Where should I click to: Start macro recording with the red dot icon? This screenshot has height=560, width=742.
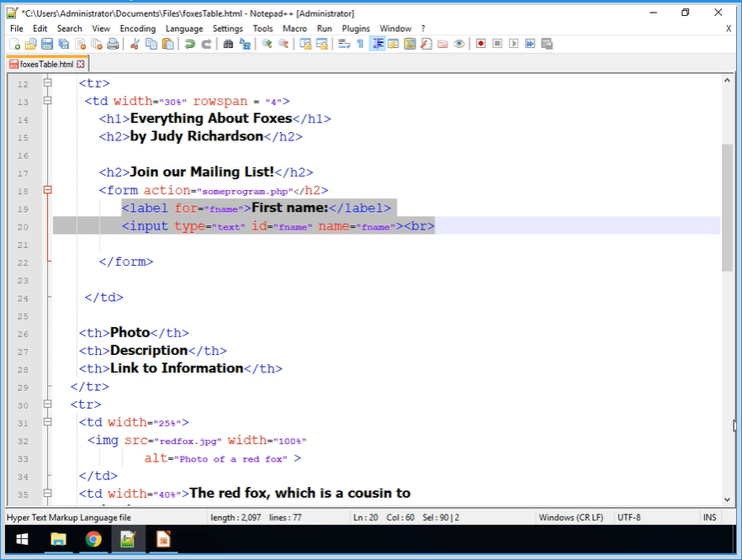(481, 44)
